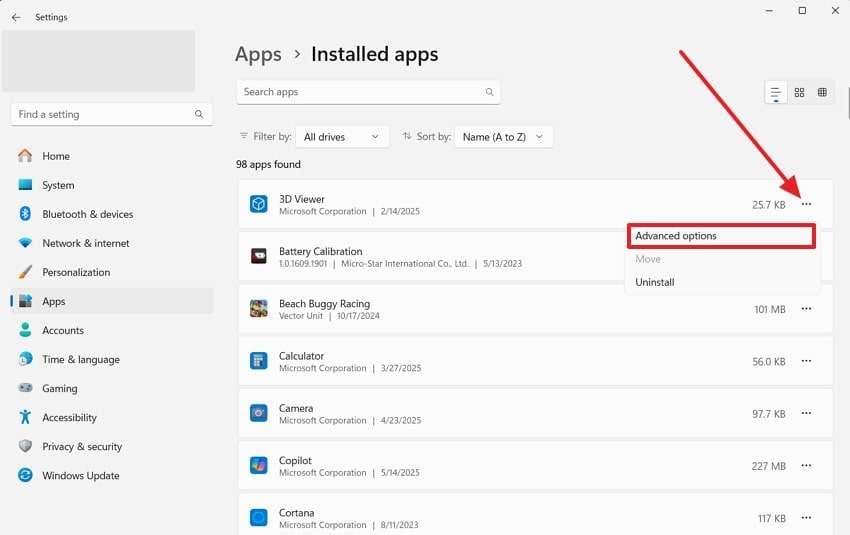Image resolution: width=850 pixels, height=535 pixels.
Task: Open more options for Camera
Action: pyautogui.click(x=807, y=414)
